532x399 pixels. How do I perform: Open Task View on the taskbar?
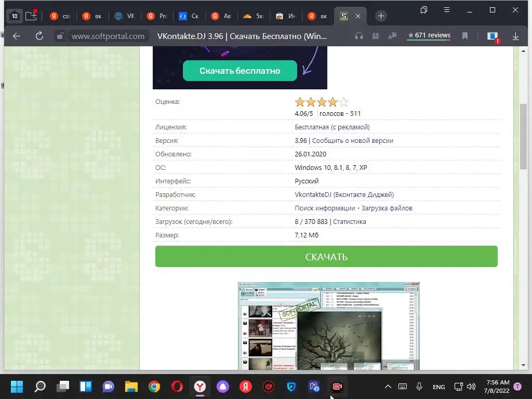tap(63, 387)
